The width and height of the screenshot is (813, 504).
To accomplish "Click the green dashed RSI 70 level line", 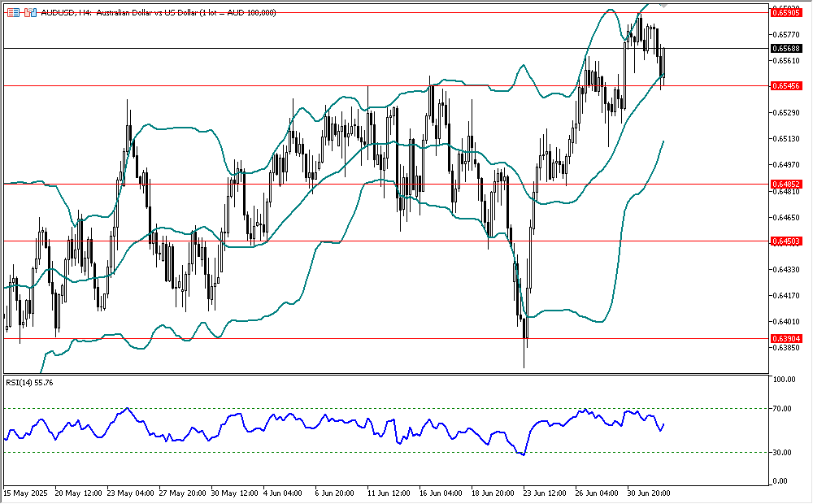I will (385, 409).
